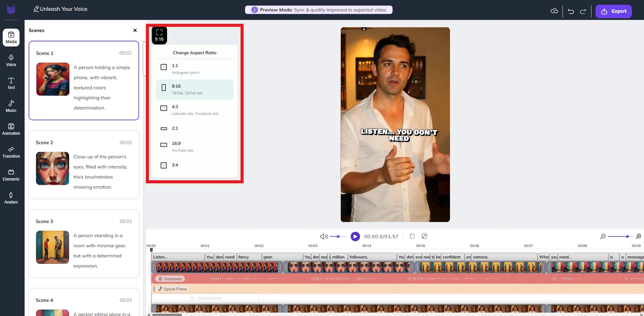Export the video
The height and width of the screenshot is (316, 644).
tap(613, 11)
